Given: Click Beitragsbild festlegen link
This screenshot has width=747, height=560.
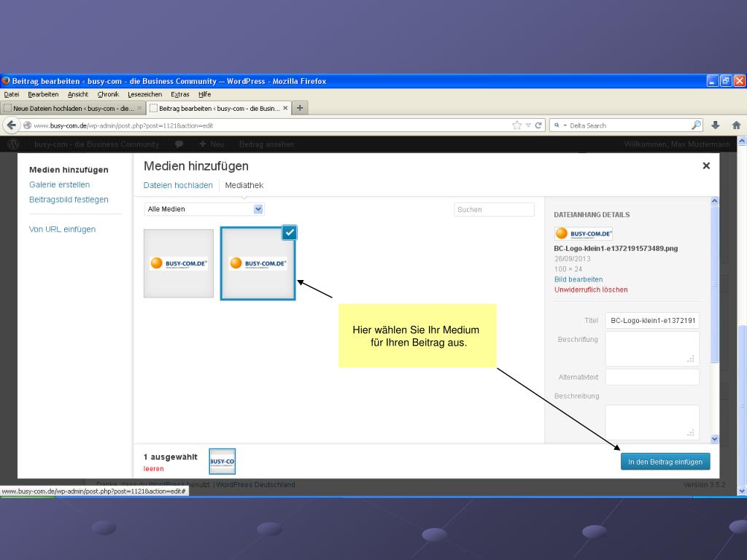Looking at the screenshot, I should click(69, 200).
